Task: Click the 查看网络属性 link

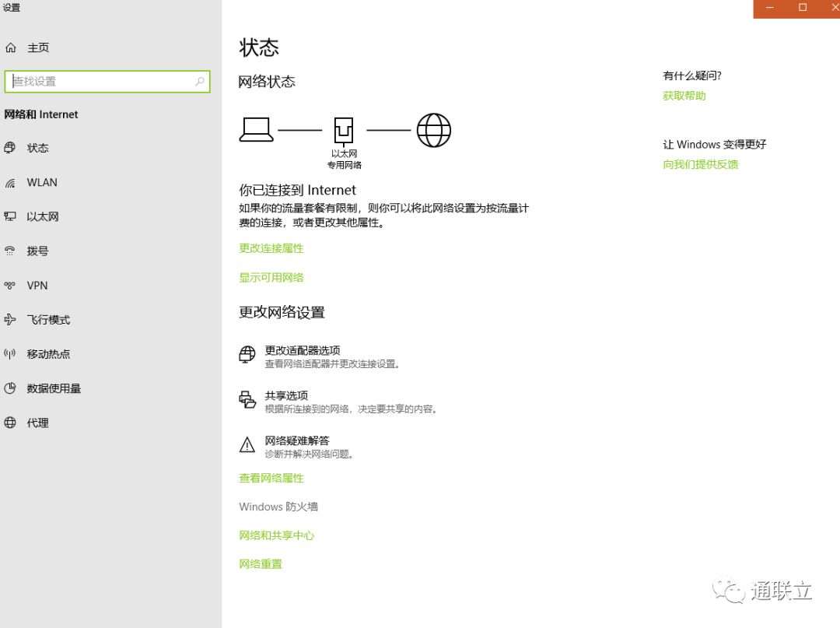Action: click(x=271, y=478)
